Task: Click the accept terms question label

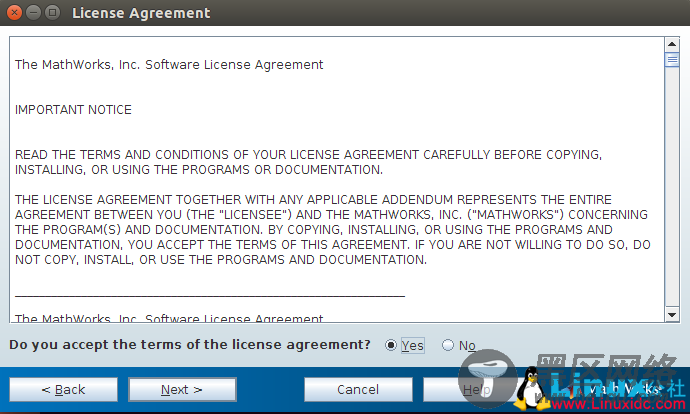Action: coord(190,344)
